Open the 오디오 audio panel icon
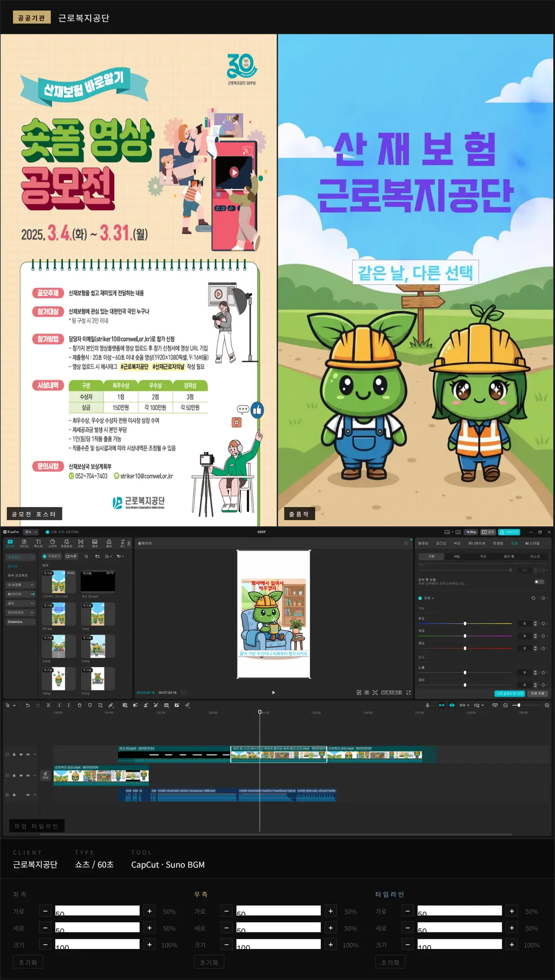Screen dimensions: 555x980 point(24,543)
